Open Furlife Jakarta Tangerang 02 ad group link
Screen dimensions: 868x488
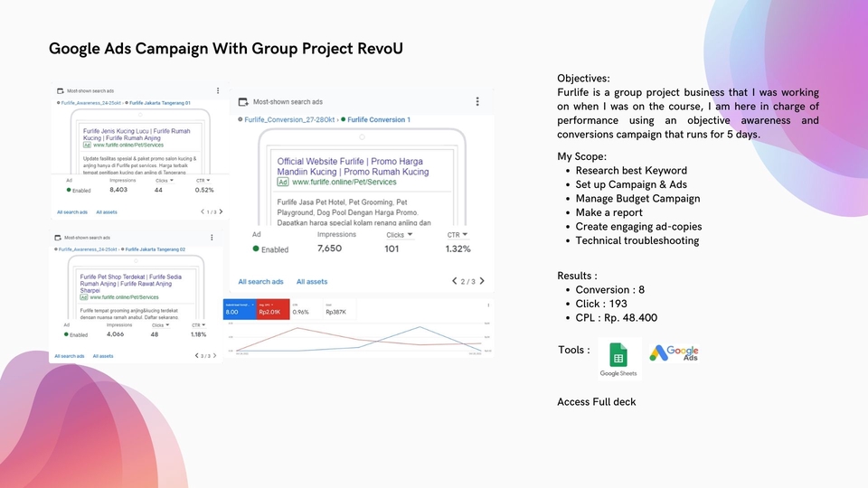pos(155,249)
